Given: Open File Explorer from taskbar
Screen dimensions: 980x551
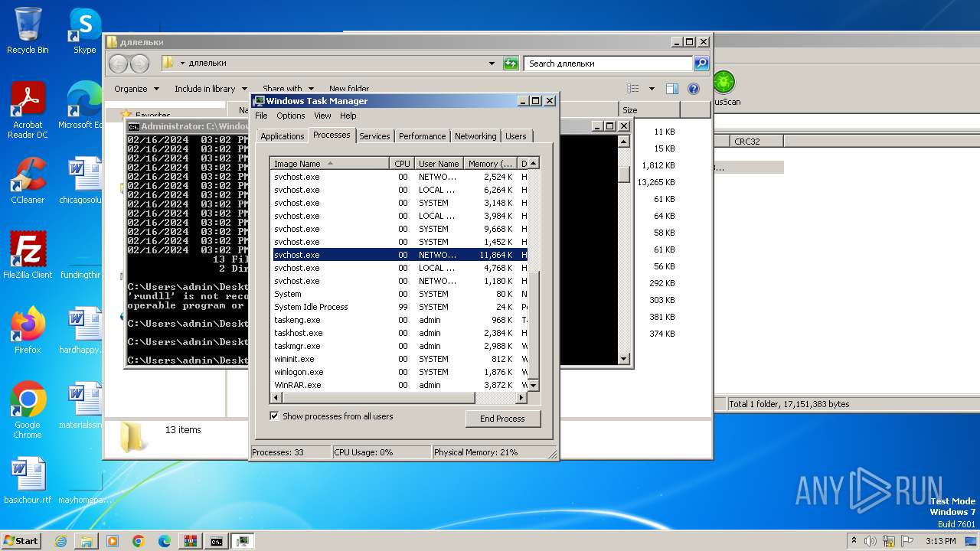Looking at the screenshot, I should pyautogui.click(x=87, y=541).
